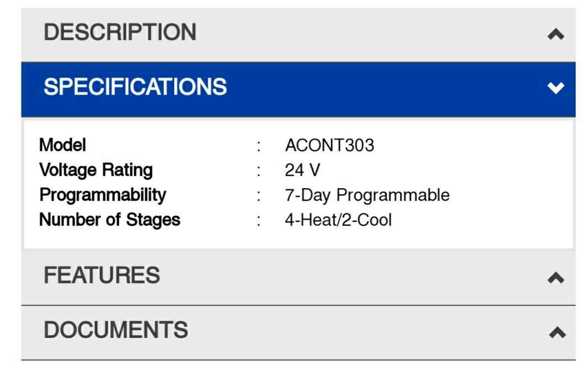Click the Voltage Rating label

(96, 170)
